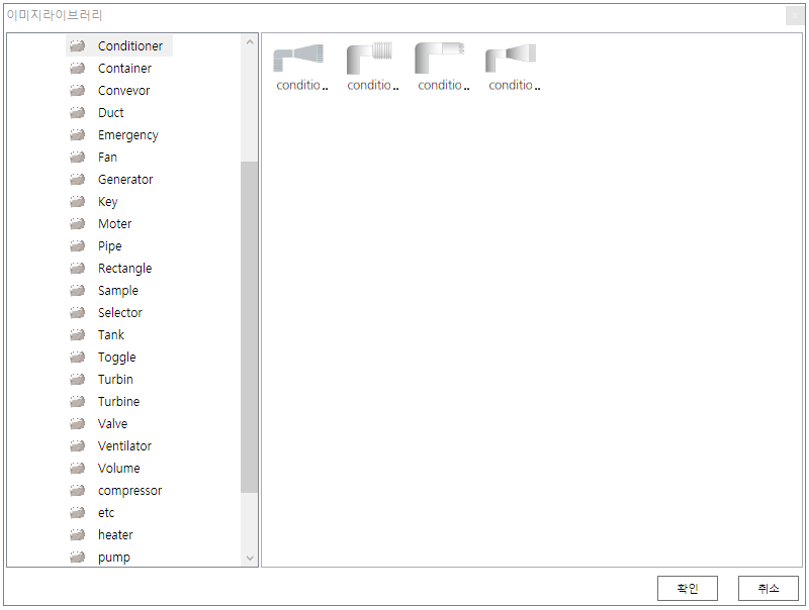This screenshot has height=610, width=809.
Task: Click the folder icon beside Moter
Action: click(x=77, y=223)
